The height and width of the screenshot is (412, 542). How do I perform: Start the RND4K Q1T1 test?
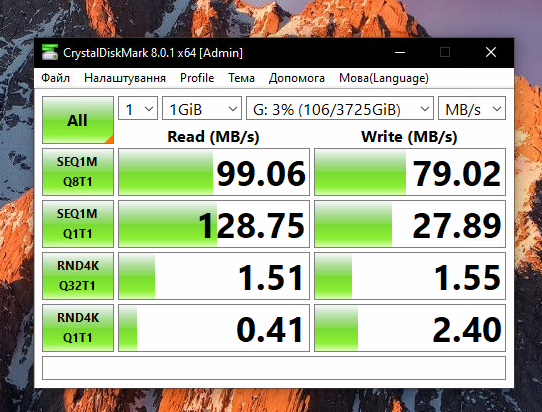point(78,328)
